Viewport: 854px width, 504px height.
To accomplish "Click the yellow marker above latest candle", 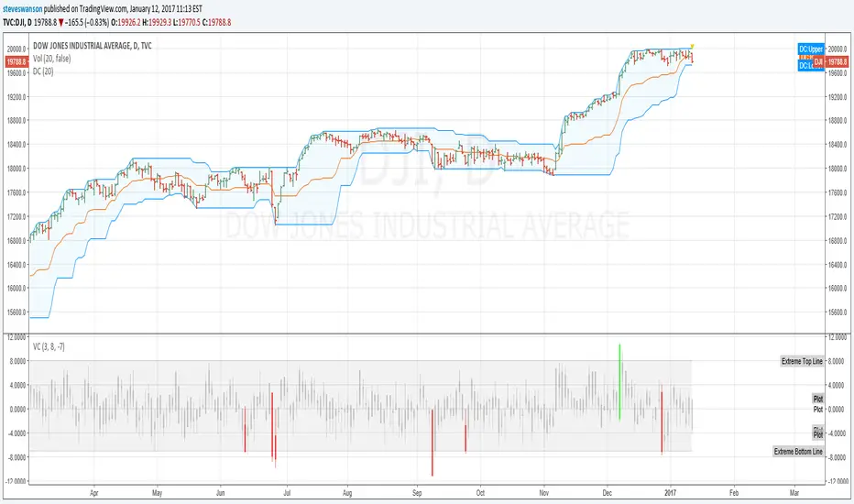I will pyautogui.click(x=692, y=46).
